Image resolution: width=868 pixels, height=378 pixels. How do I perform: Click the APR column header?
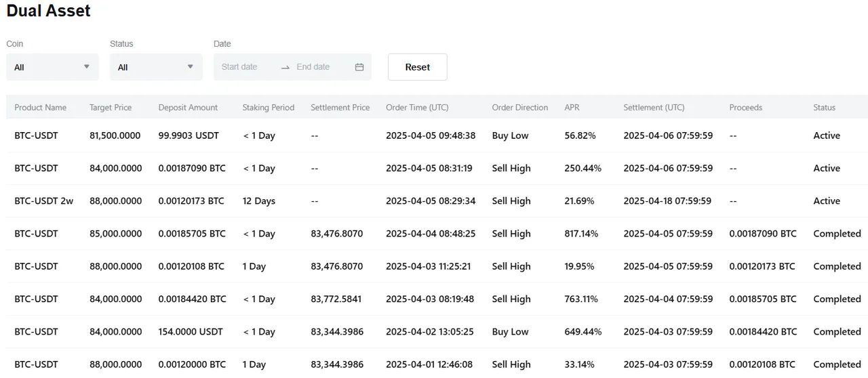pos(572,108)
